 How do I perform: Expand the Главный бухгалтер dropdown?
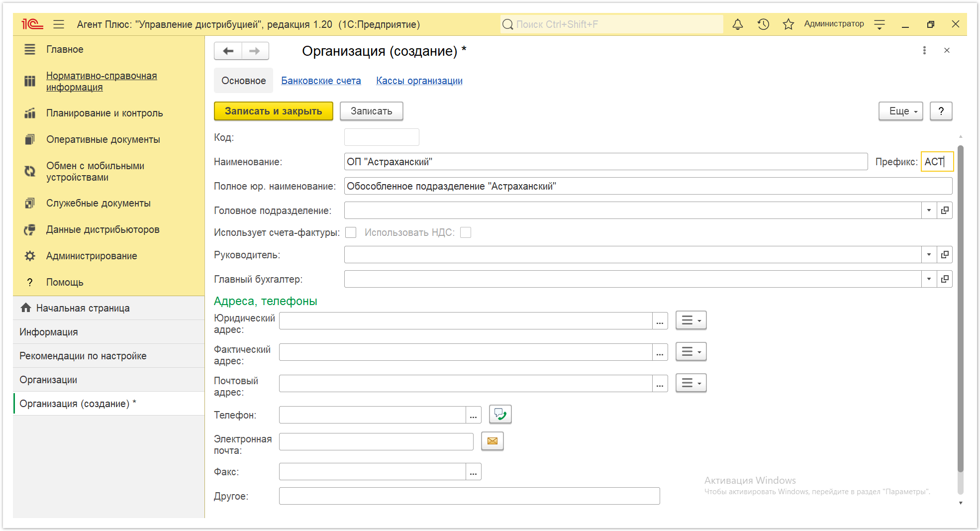929,279
